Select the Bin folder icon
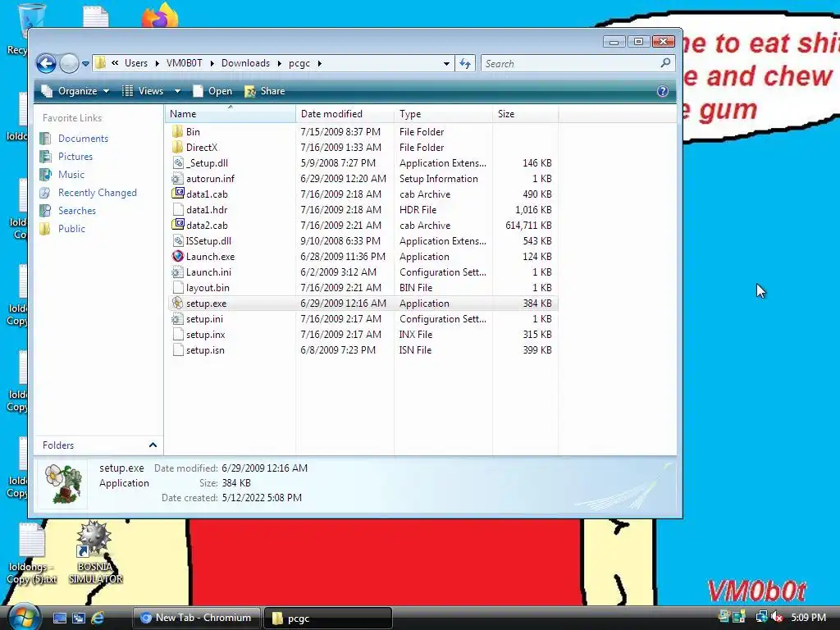This screenshot has width=840, height=630. pyautogui.click(x=178, y=132)
